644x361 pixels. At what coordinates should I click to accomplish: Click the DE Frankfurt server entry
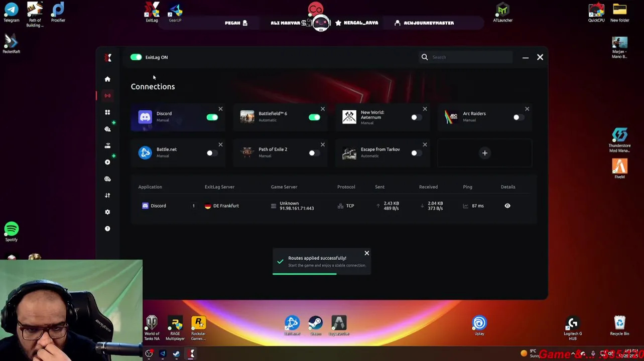222,206
